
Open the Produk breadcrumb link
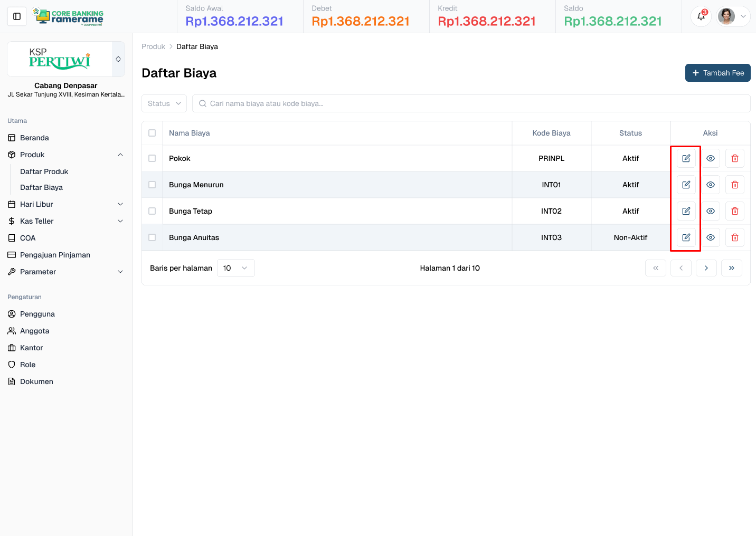[x=153, y=46]
